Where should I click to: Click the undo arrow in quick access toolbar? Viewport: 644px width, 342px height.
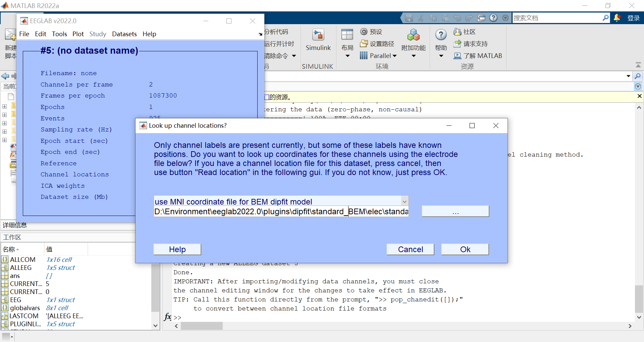coord(457,18)
